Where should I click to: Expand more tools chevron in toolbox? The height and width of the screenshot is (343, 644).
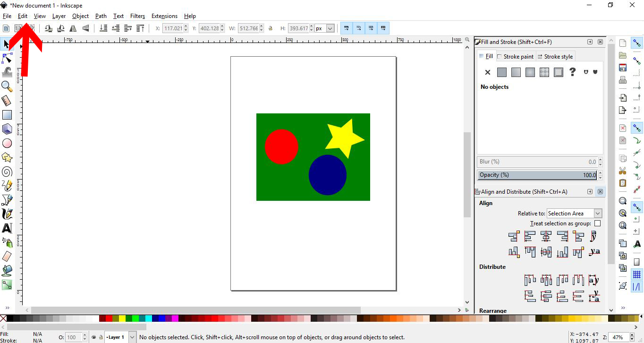7,308
